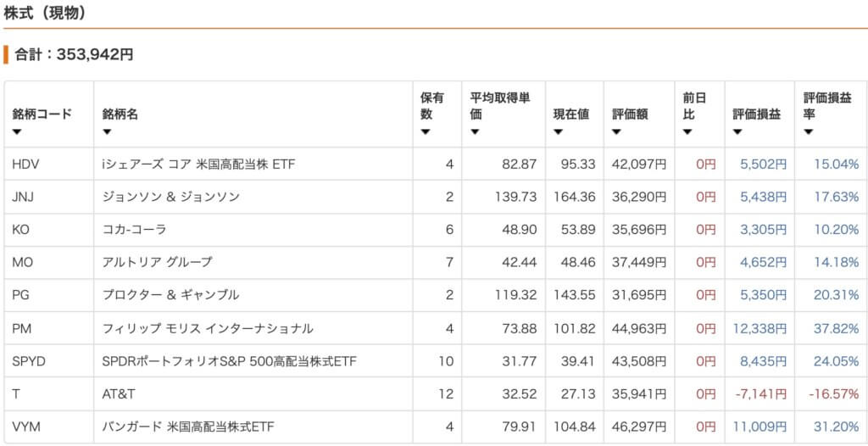868x446 pixels.
Task: Open AT&T stock entry
Action: click(x=119, y=394)
